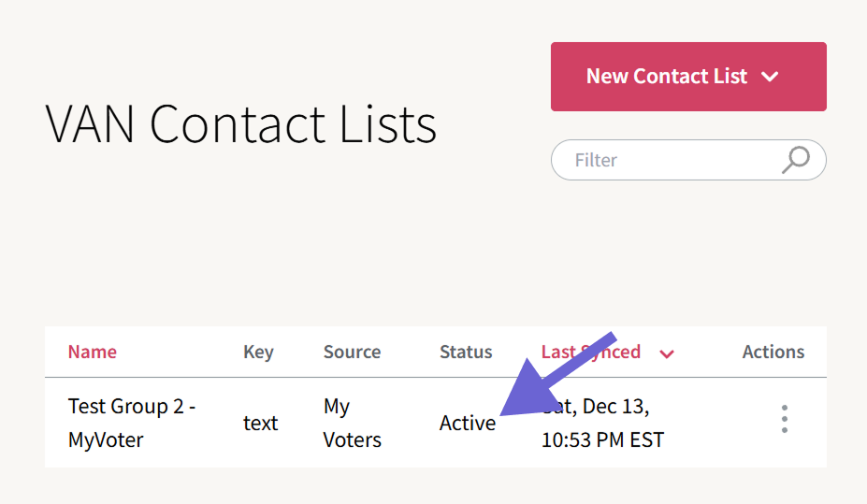Click the New Contact List button
Image resolution: width=867 pixels, height=504 pixels.
[x=666, y=77]
